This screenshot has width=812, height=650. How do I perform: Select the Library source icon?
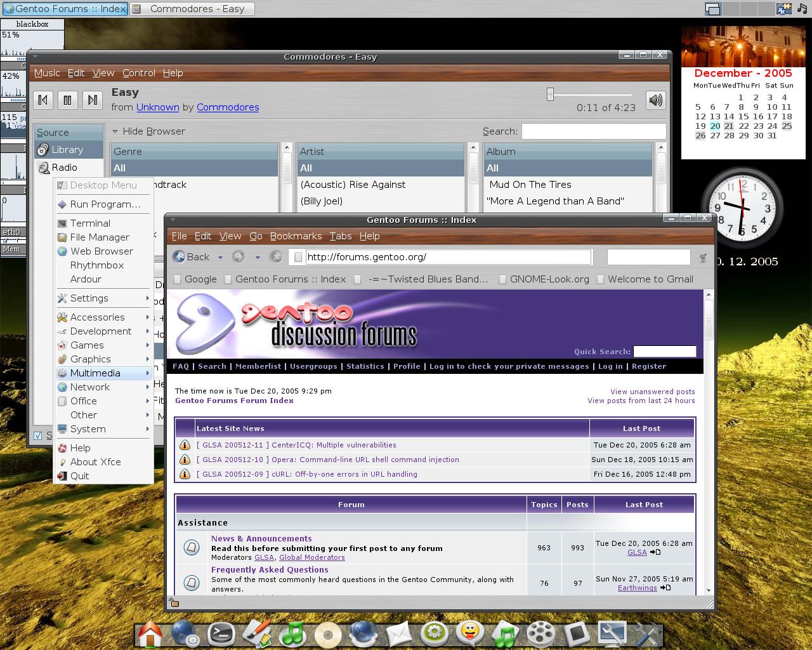(43, 150)
